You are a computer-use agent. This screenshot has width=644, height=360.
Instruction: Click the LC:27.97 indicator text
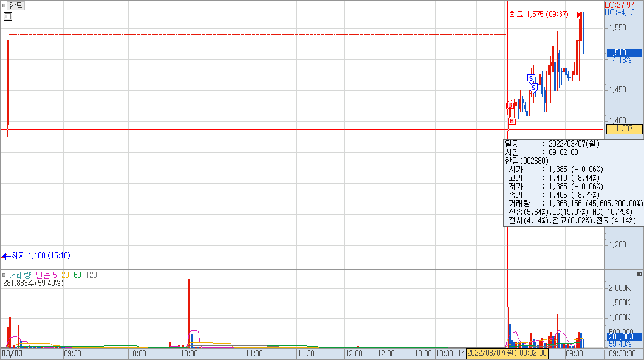619,5
